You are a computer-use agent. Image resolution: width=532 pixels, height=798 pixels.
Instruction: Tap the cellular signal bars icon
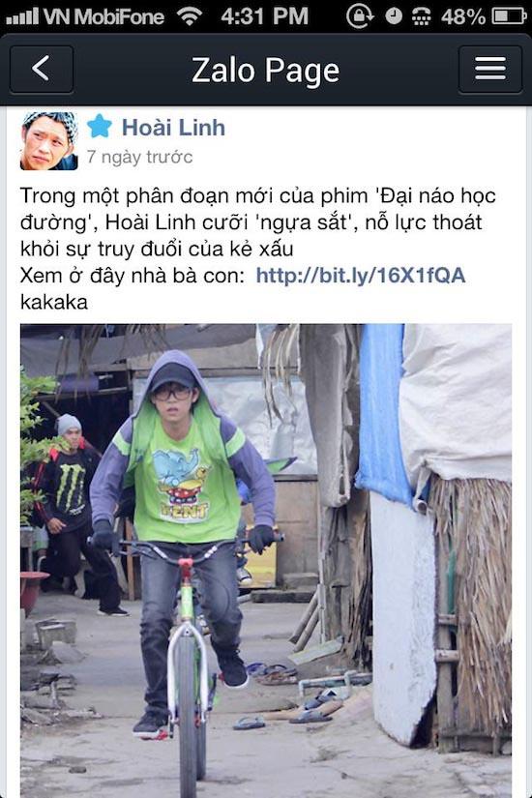(x=22, y=16)
